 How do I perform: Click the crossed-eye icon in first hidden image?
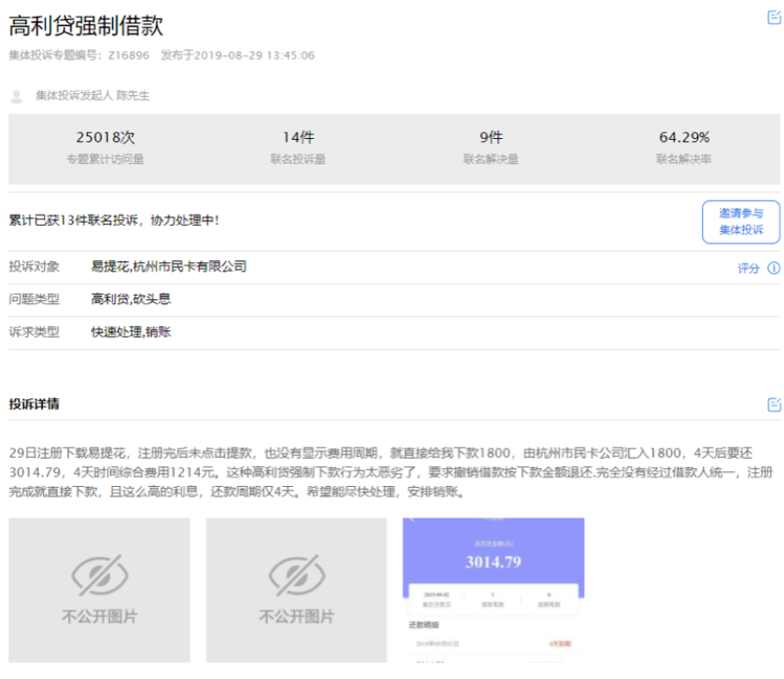click(x=100, y=575)
